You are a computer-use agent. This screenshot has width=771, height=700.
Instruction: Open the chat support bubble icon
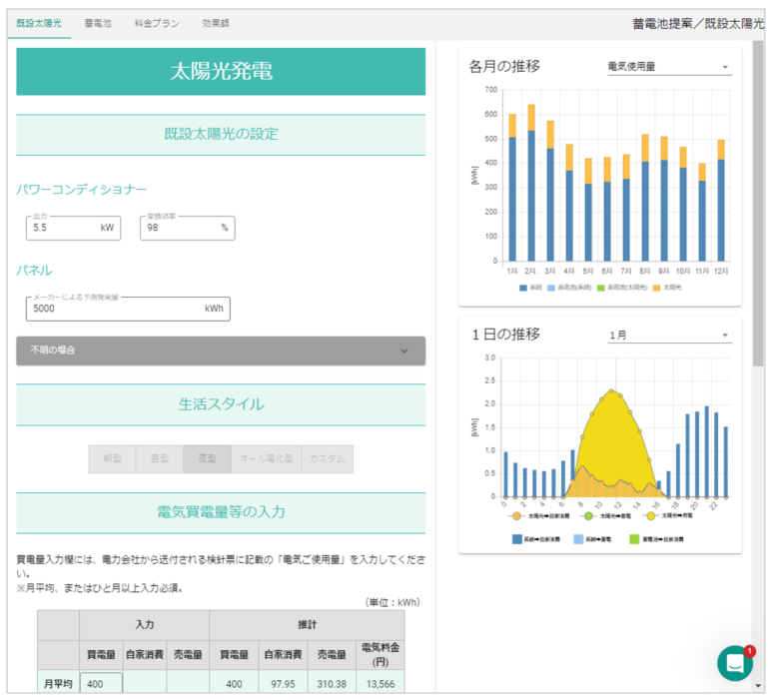pos(735,663)
